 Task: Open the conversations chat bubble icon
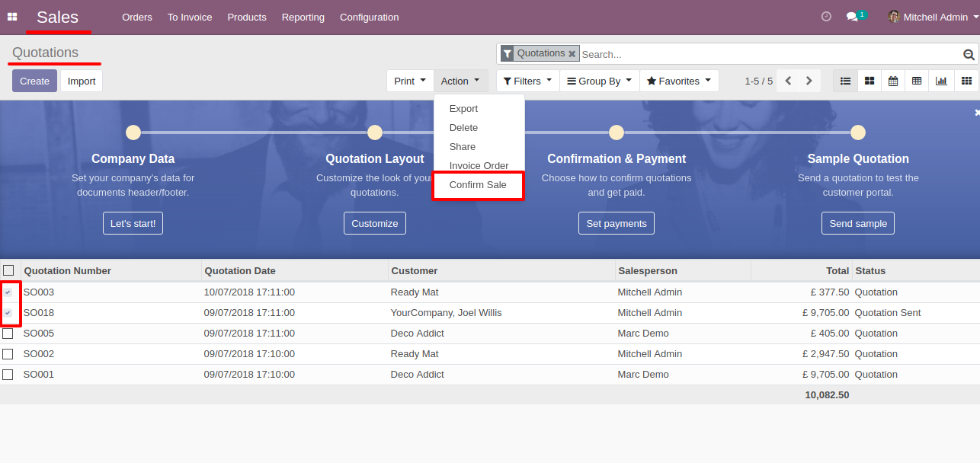click(x=852, y=17)
